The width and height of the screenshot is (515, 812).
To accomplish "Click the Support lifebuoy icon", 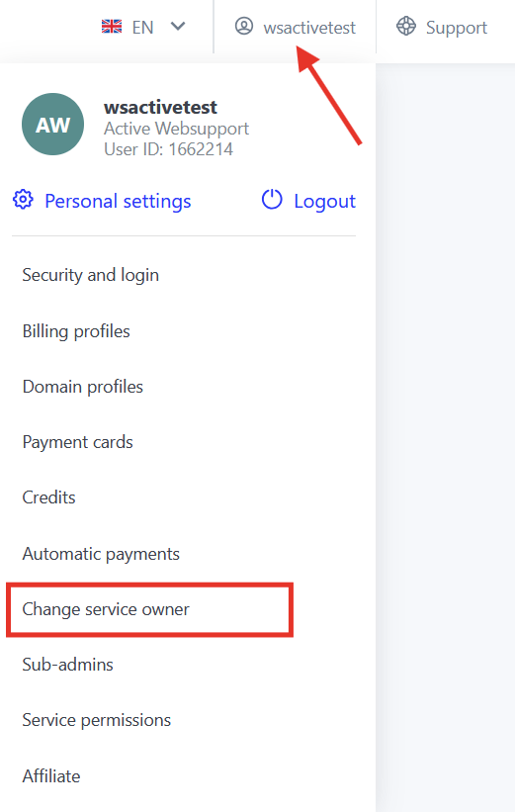I will [x=406, y=26].
